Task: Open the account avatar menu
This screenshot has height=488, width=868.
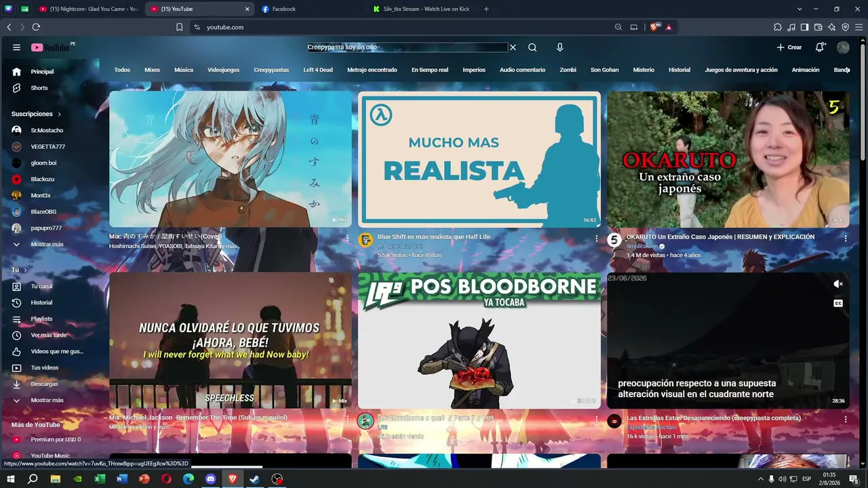Action: coord(843,47)
